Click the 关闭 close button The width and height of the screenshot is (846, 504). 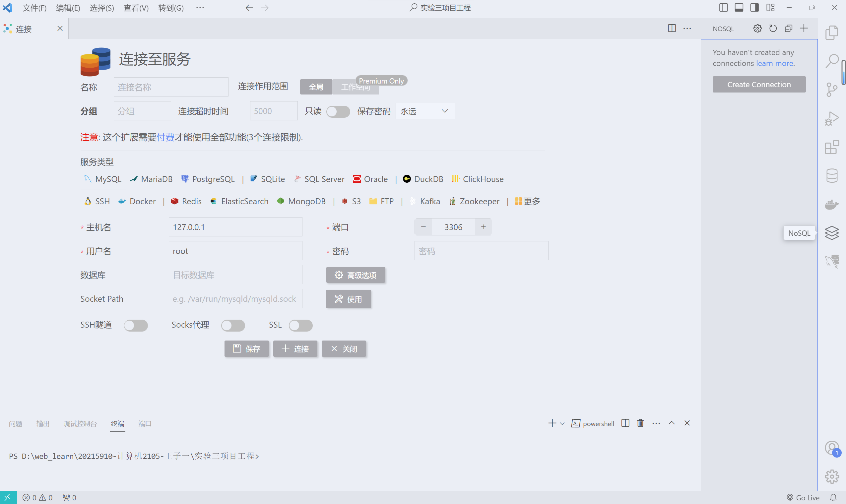(344, 349)
